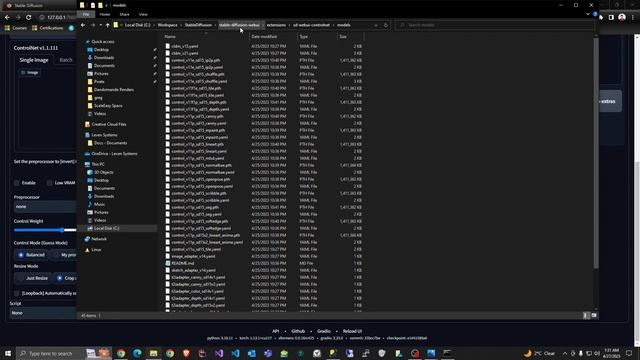Image resolution: width=640 pixels, height=360 pixels.
Task: Open Microsoft Edge from the taskbar
Action: (137, 353)
